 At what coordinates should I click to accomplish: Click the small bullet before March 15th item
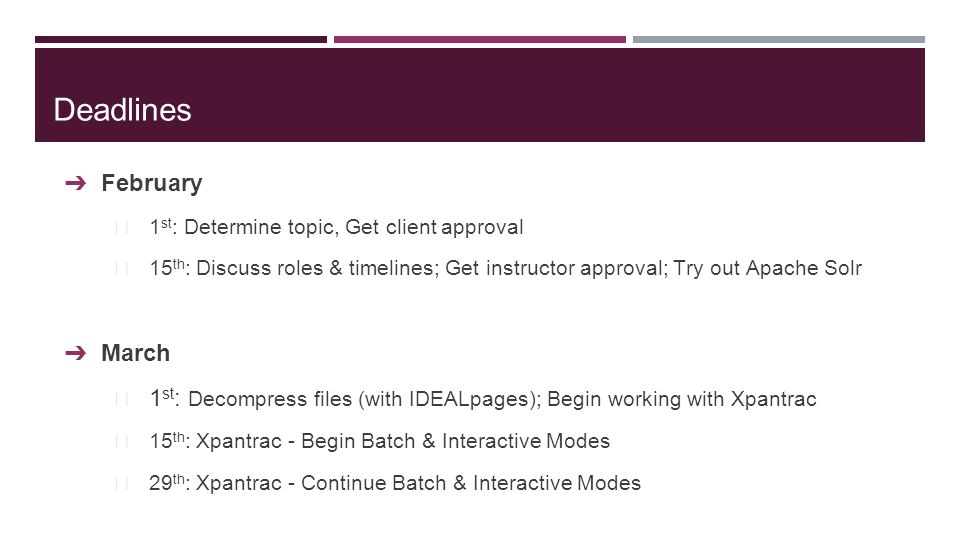[121, 442]
